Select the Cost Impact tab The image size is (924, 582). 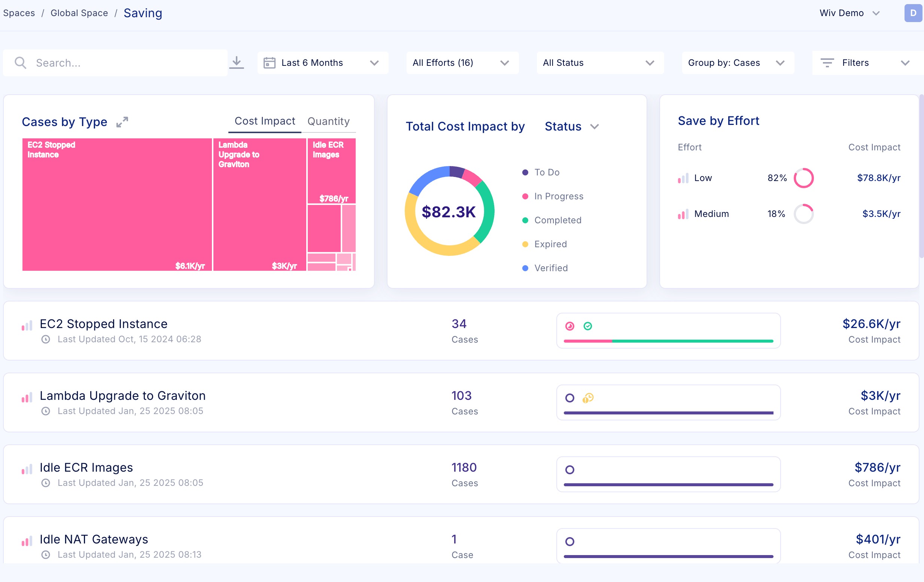coord(265,121)
